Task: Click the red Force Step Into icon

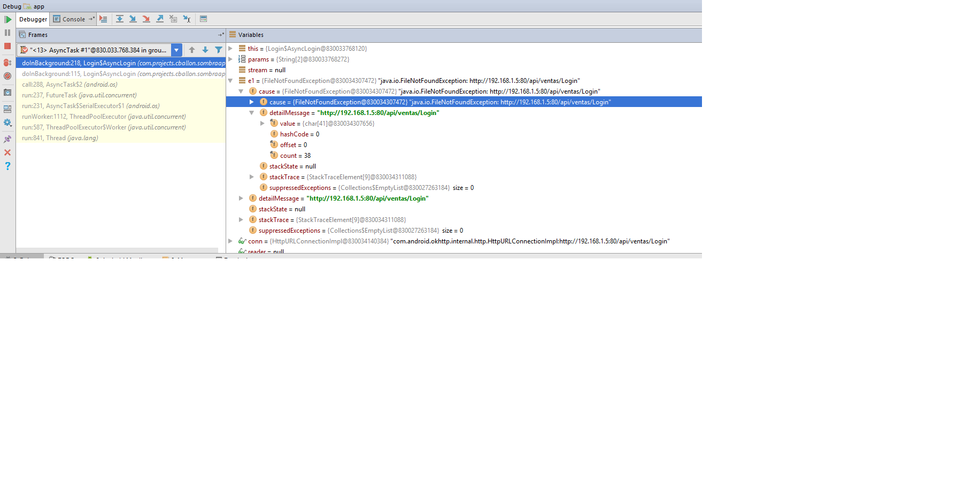Action: (x=146, y=19)
